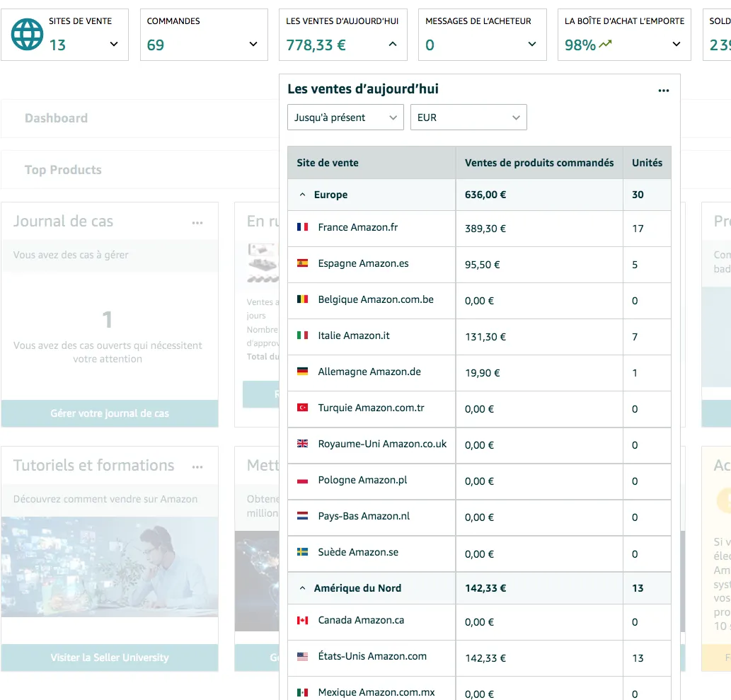Open the Dashboard tab
The height and width of the screenshot is (700, 731).
56,118
